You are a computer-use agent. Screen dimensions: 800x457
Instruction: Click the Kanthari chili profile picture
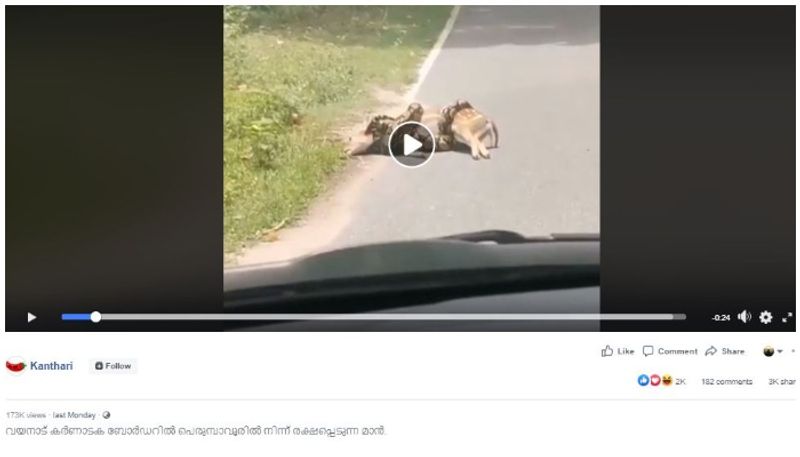click(x=16, y=366)
